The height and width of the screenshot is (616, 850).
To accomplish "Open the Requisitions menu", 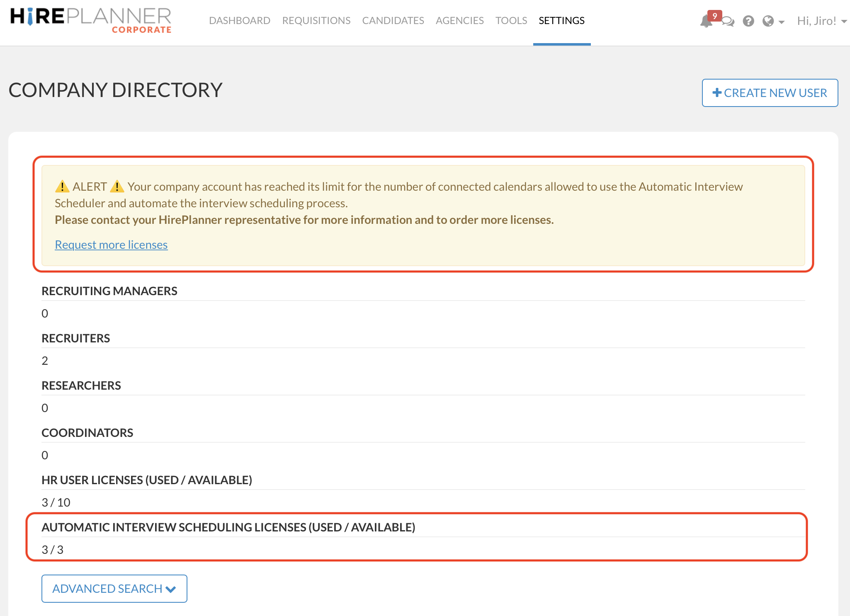I will (316, 21).
